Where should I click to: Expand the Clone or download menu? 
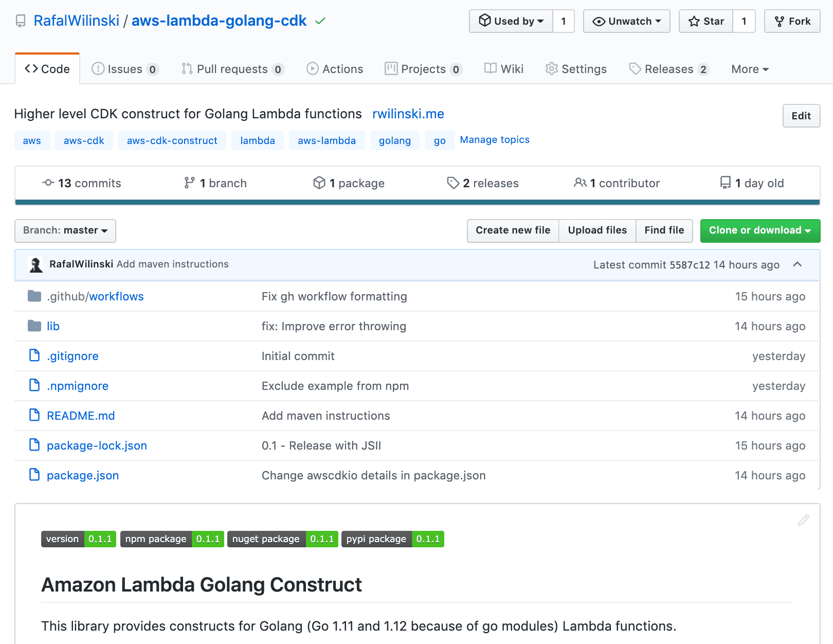click(x=760, y=230)
